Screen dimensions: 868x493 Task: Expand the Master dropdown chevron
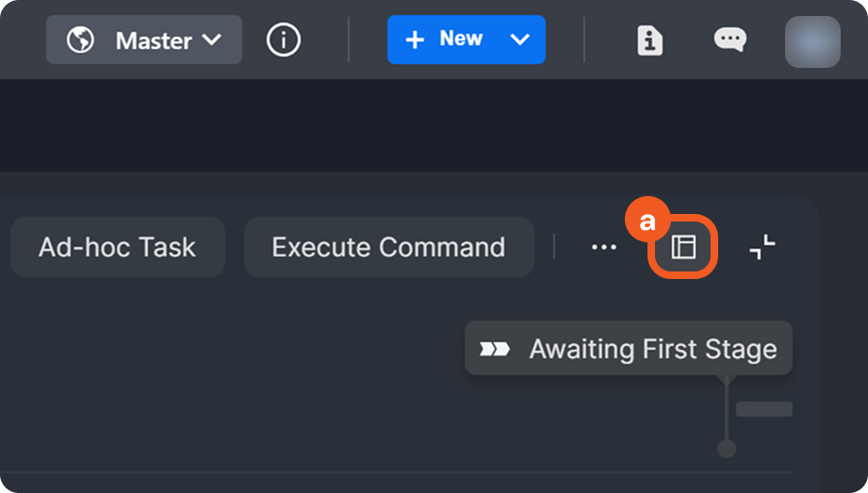pyautogui.click(x=212, y=40)
